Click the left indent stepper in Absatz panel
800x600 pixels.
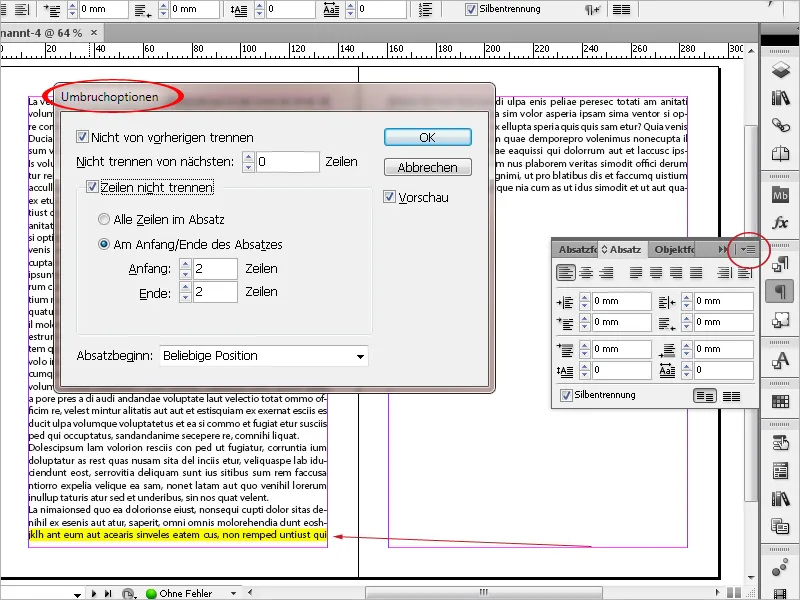click(585, 301)
